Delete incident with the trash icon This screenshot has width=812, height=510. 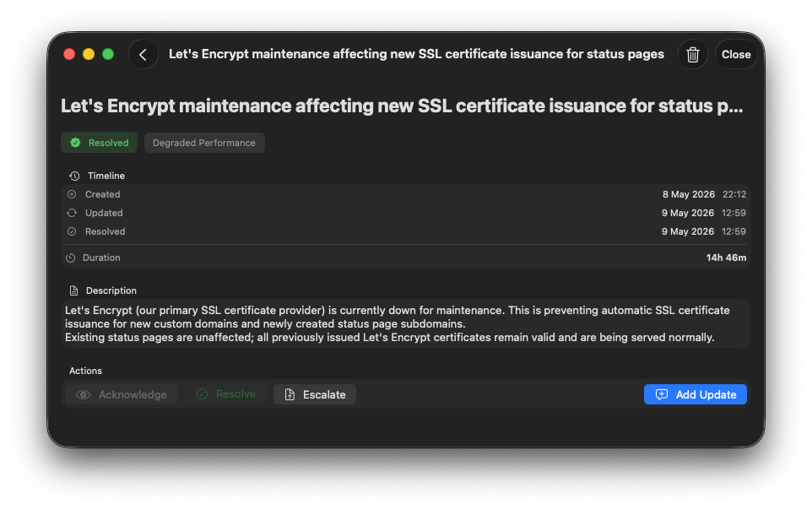coord(692,54)
